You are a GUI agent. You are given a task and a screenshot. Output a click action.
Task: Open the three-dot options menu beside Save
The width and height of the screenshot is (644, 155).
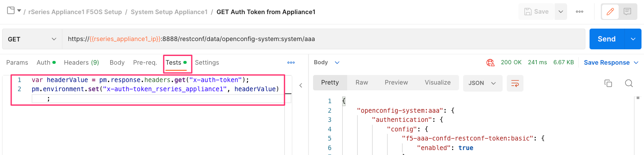click(580, 12)
